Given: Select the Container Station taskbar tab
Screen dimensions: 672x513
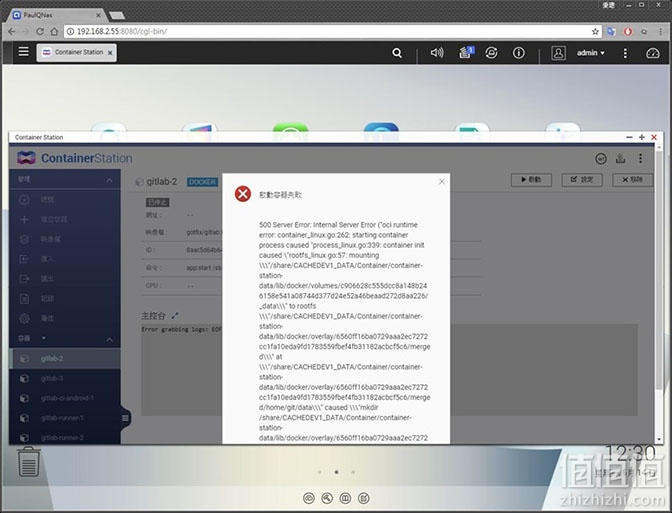Looking at the screenshot, I should pyautogui.click(x=76, y=52).
